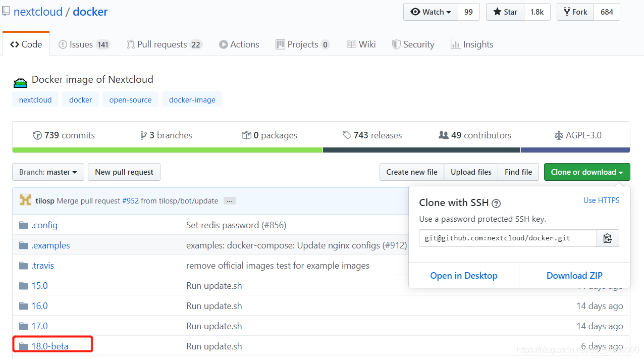
Task: Open the Projects tab
Action: 303,44
